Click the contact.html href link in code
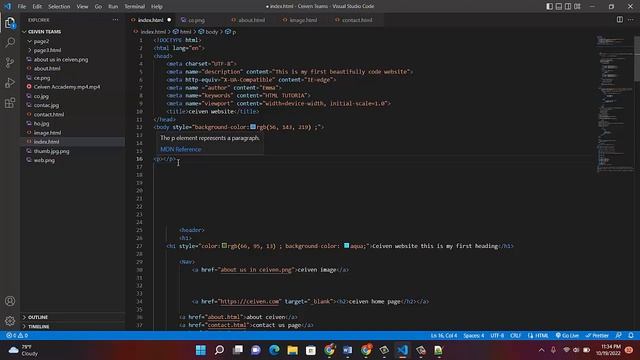The width and height of the screenshot is (640, 360). 227,325
